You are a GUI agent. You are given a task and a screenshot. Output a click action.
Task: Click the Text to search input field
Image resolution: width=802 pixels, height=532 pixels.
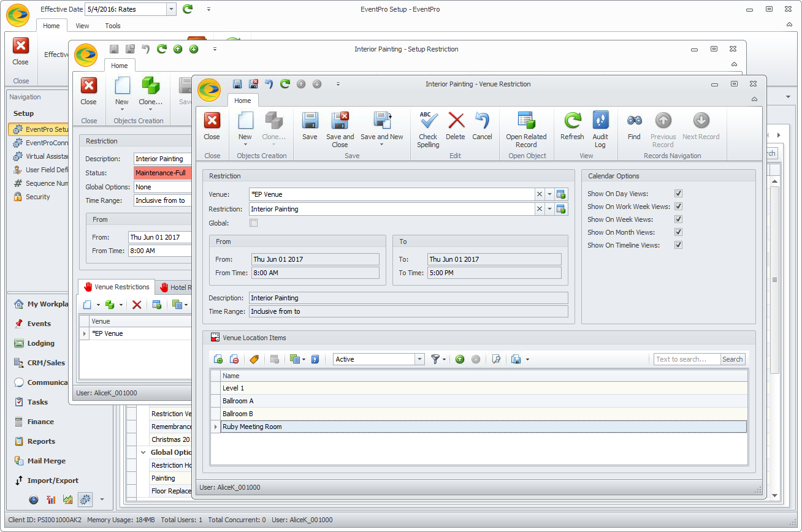tap(686, 359)
